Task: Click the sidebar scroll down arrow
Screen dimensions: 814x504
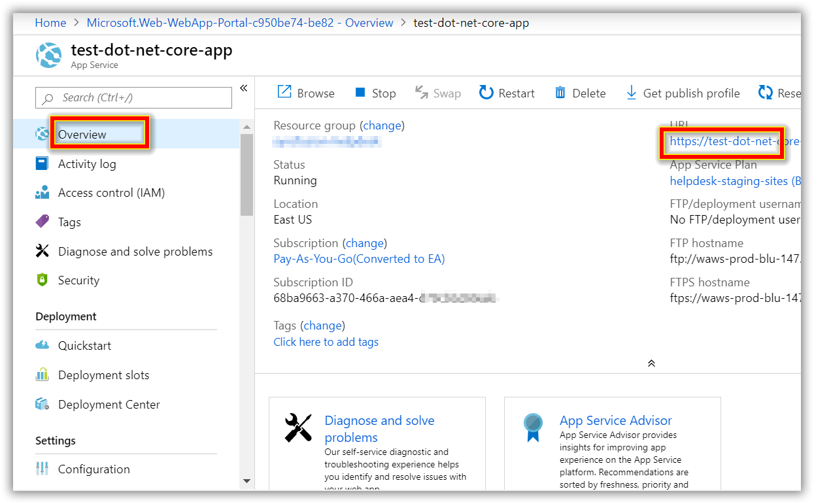Action: coord(246,482)
